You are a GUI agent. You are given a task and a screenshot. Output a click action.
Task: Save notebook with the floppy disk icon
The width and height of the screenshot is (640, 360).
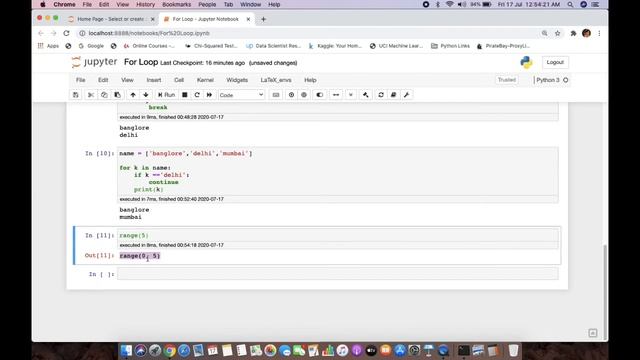(76, 95)
